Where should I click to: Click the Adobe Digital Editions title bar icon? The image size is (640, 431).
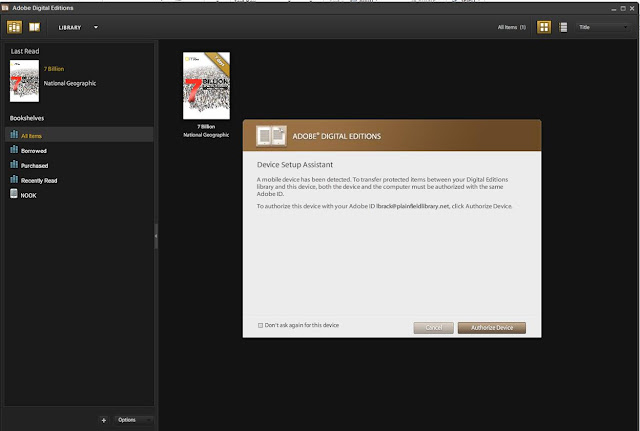(5, 8)
